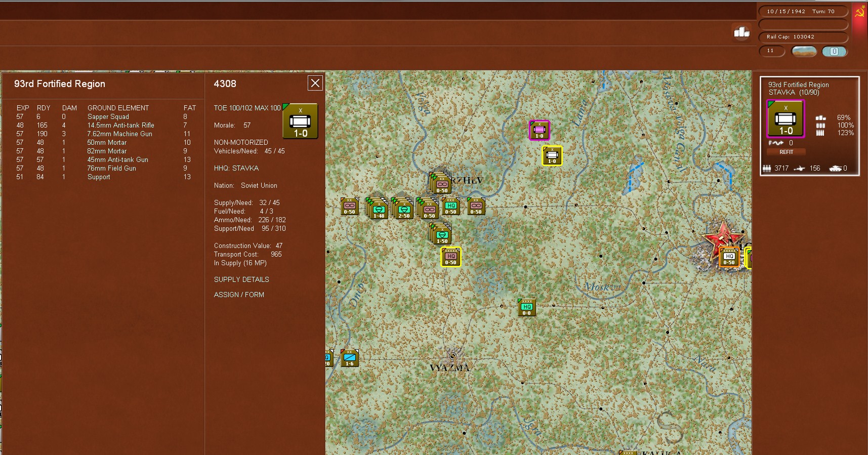
Task: Close the 93rd Fortified Region detail panel
Action: click(x=315, y=83)
